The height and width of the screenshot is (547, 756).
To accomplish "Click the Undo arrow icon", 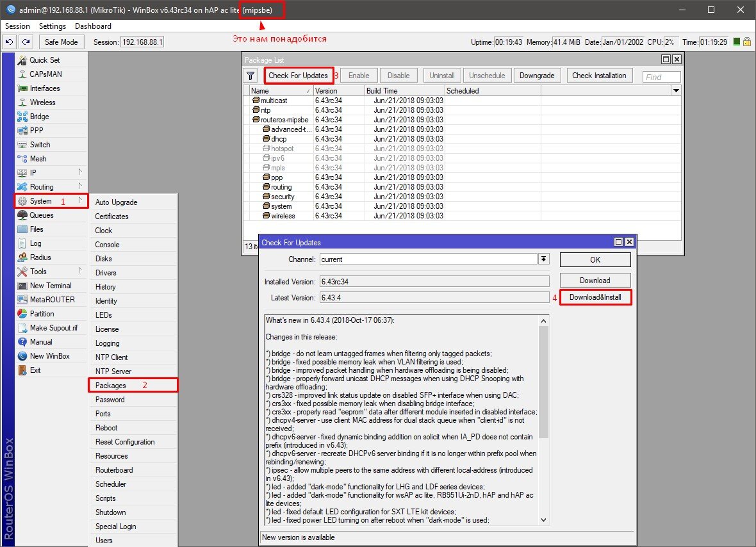I will 9,42.
